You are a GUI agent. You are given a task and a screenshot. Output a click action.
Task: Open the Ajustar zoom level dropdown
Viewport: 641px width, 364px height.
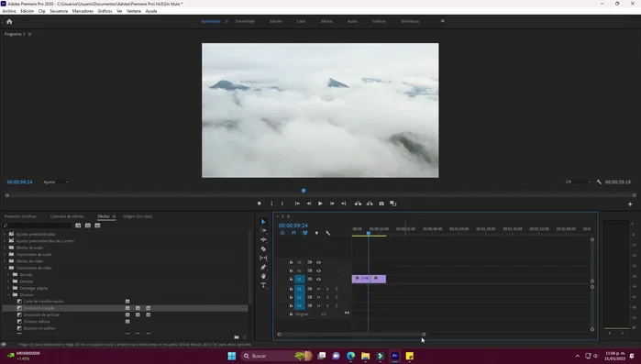pos(56,182)
